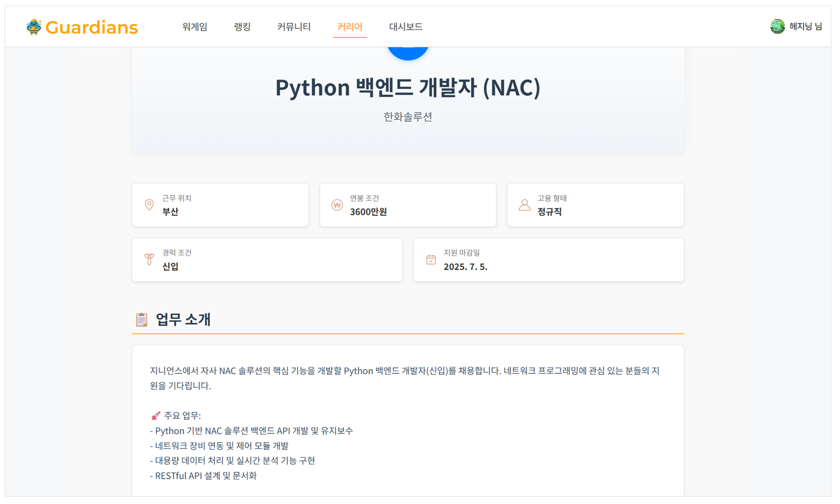Click the 고용 형태 label
Viewport: 840px width, 504px height.
(552, 198)
